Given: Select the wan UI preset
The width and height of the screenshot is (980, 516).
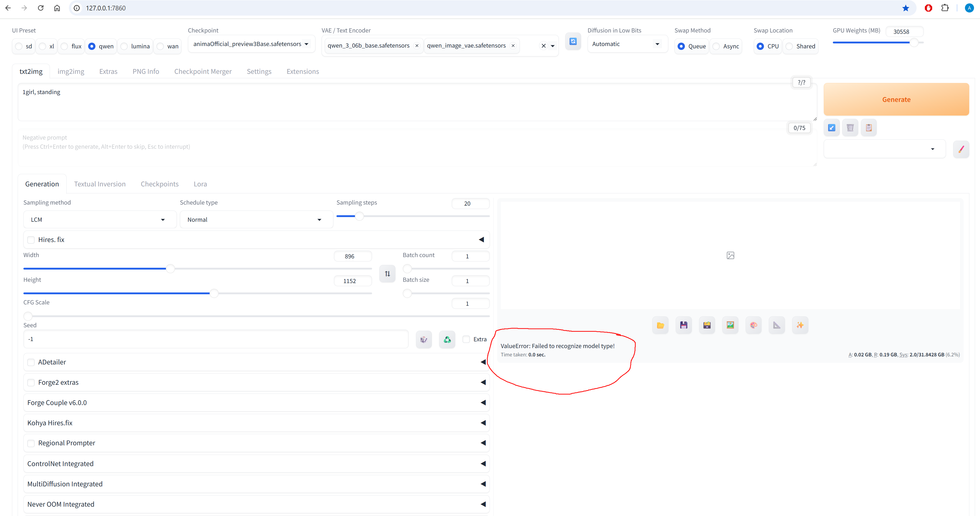Looking at the screenshot, I should click(x=168, y=46).
